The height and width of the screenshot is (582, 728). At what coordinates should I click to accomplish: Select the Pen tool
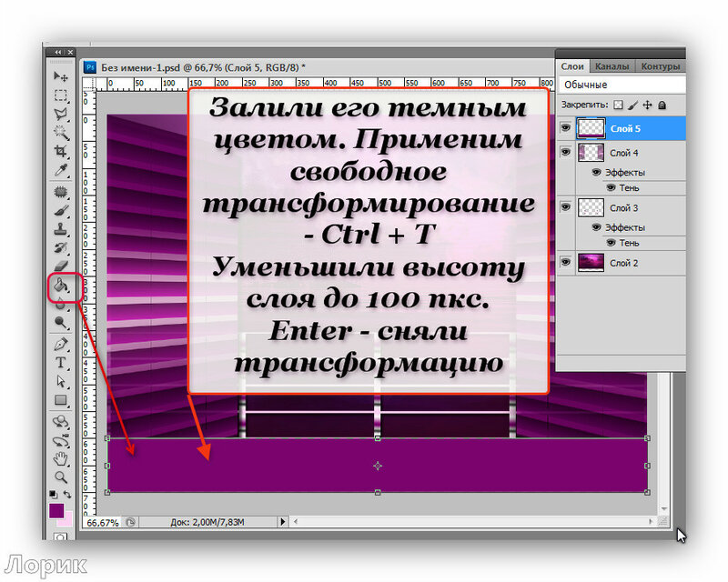61,345
